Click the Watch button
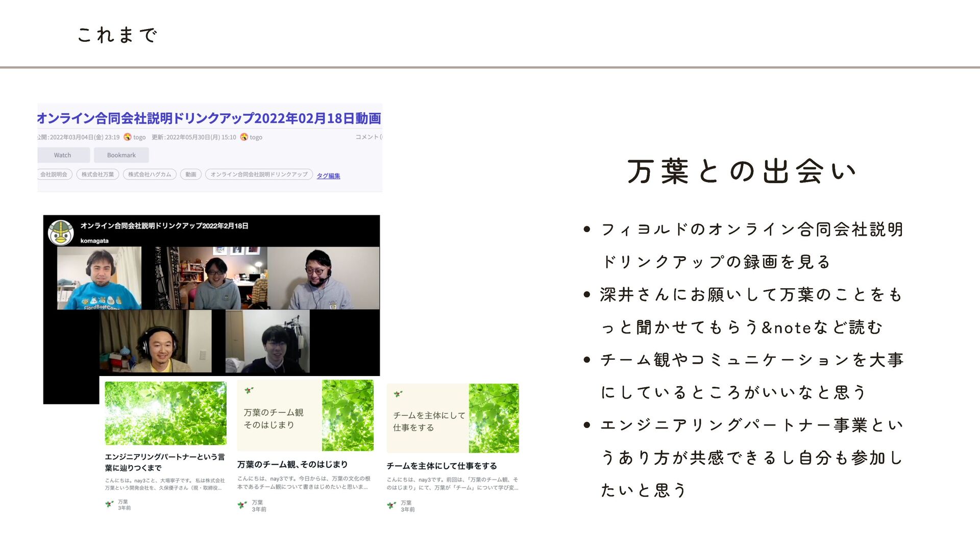This screenshot has width=980, height=551. [63, 155]
